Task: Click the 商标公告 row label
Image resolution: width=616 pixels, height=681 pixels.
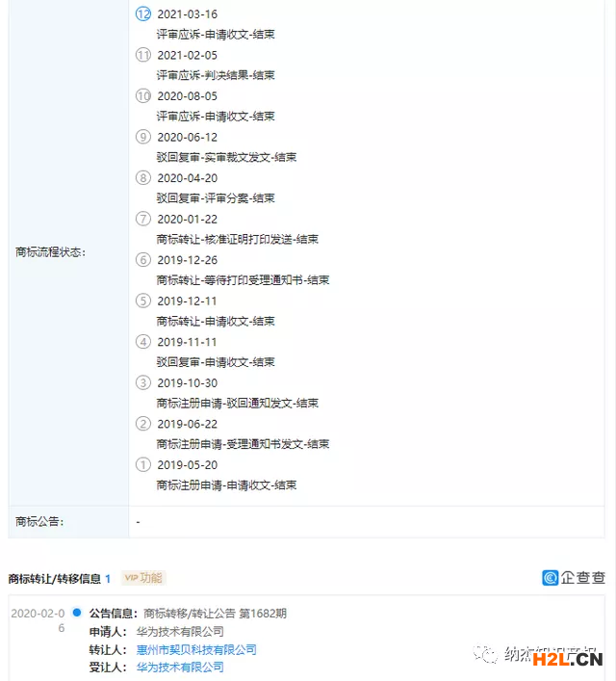Action: pos(39,522)
